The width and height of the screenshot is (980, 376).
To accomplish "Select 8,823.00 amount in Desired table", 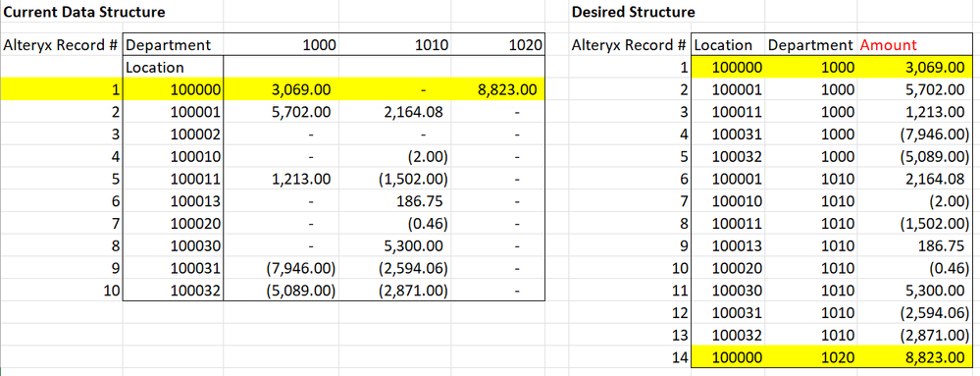I will point(934,358).
